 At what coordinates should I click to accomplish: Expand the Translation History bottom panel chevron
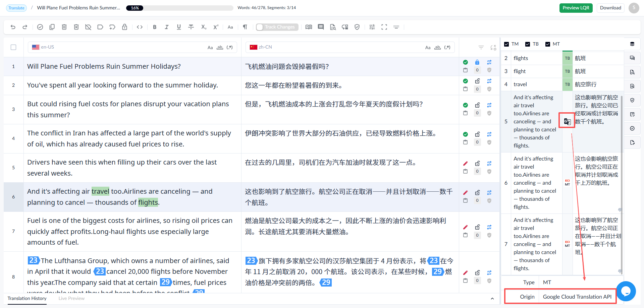pyautogui.click(x=492, y=299)
